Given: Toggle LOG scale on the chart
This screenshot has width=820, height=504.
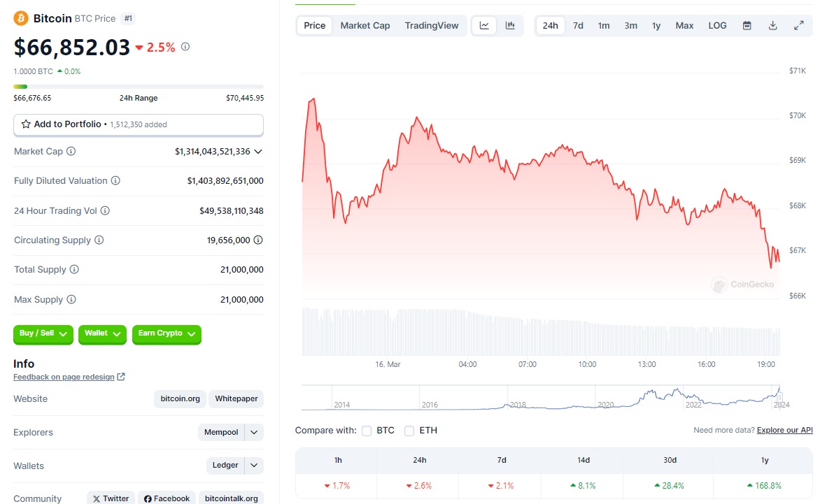Looking at the screenshot, I should (718, 26).
